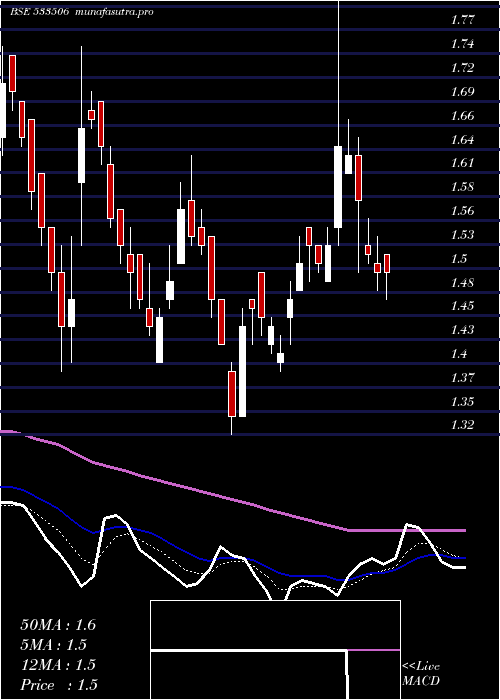Click the 1.58 price axis label
Viewport: 500px width, 700px height.
click(462, 187)
